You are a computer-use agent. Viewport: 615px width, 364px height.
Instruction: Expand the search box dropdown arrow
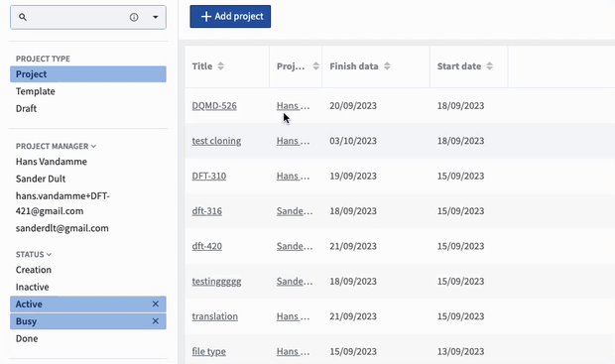tap(156, 17)
